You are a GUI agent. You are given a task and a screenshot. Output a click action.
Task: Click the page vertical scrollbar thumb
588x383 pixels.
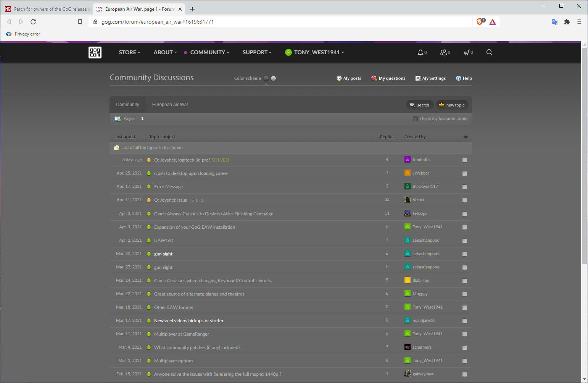584,156
